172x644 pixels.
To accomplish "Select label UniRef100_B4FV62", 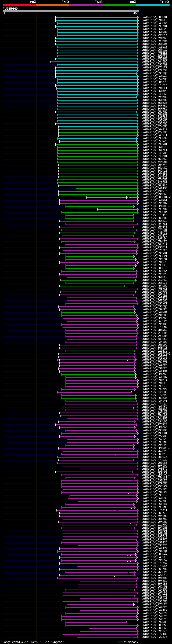I will 154,106.
